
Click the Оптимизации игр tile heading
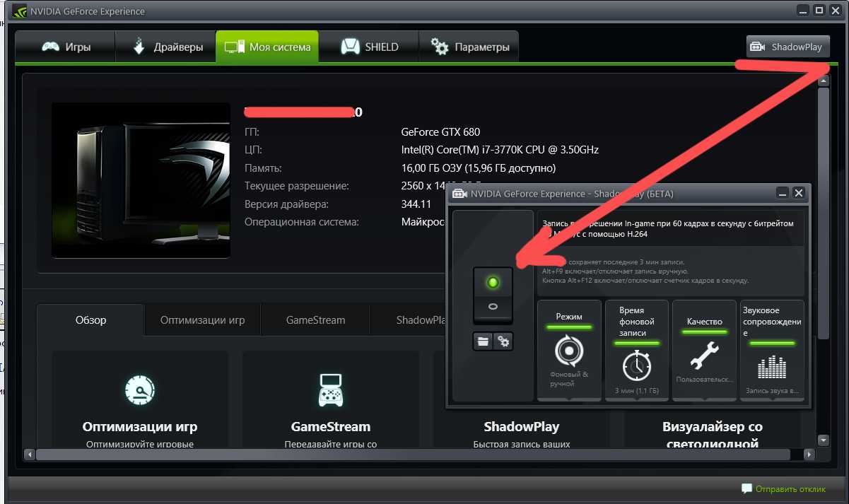pos(140,427)
